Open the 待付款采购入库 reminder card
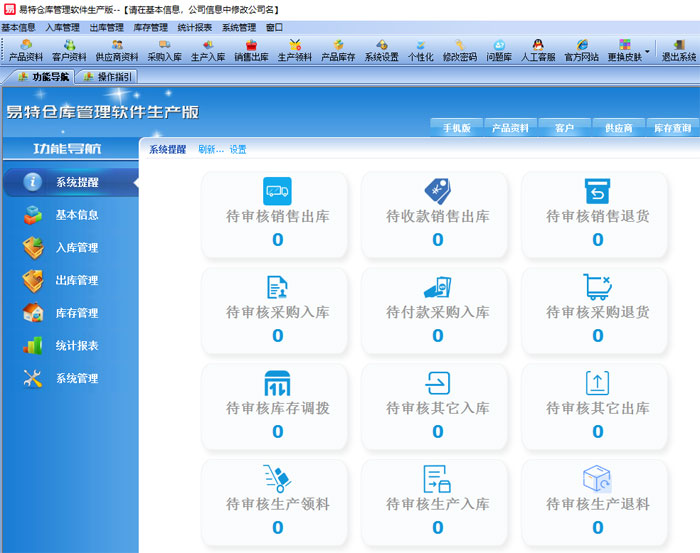700x553 pixels. [x=437, y=310]
